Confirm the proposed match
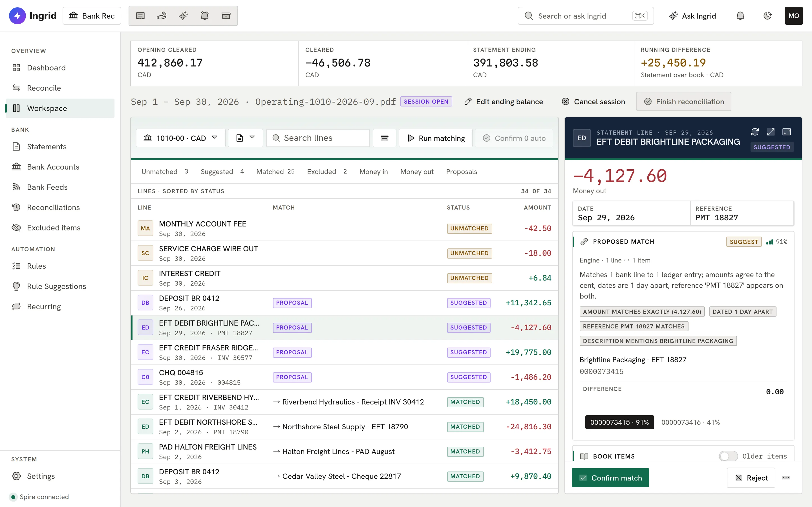 610,477
